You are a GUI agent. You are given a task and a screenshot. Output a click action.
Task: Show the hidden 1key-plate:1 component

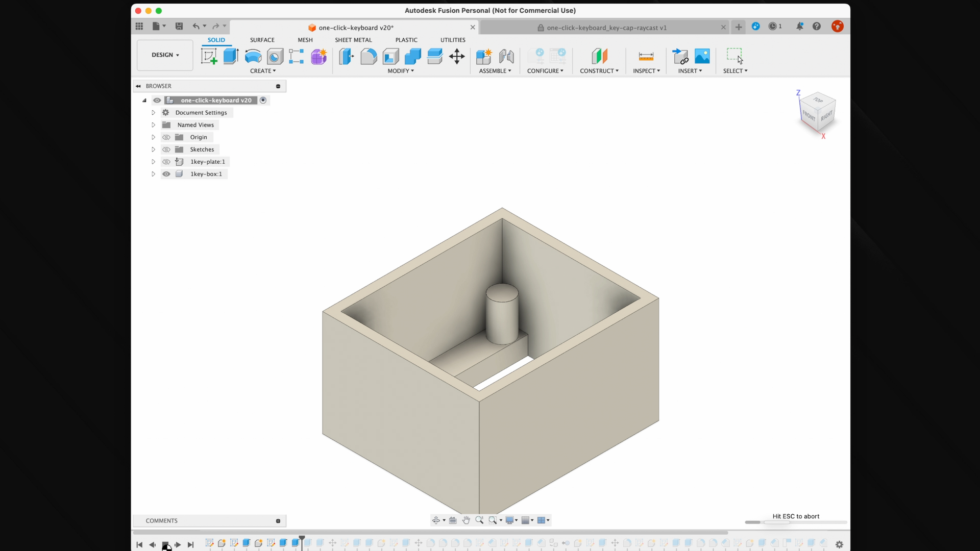point(166,162)
